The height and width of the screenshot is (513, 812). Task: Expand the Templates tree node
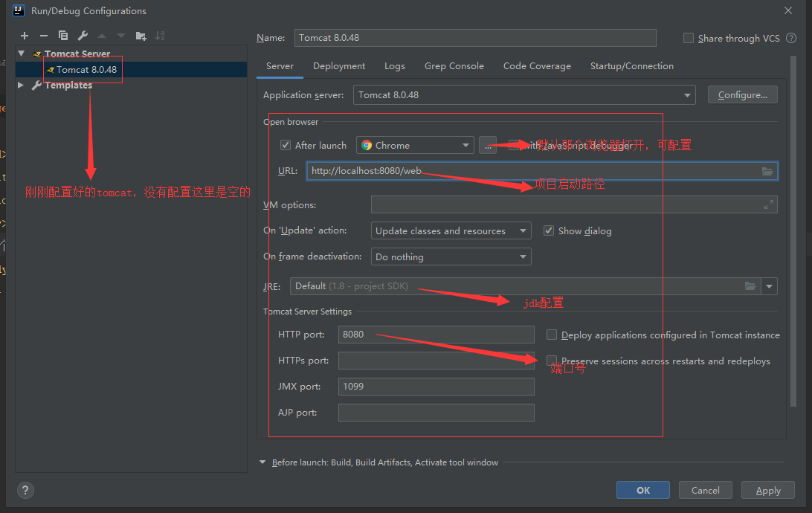tap(21, 85)
